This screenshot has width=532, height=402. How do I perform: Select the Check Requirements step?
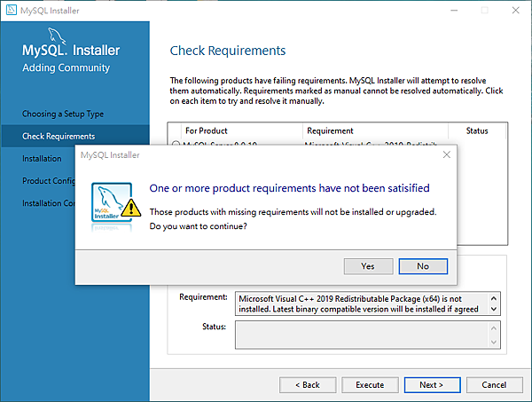(59, 137)
